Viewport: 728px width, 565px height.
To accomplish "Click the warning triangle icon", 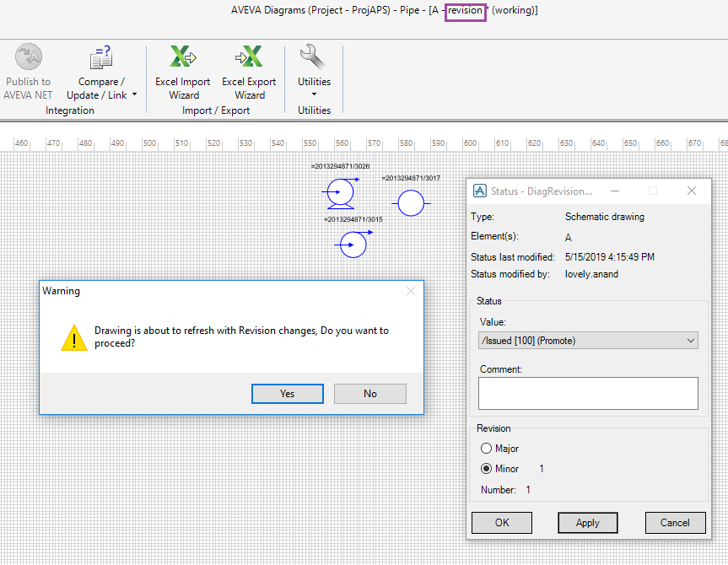I will [73, 338].
